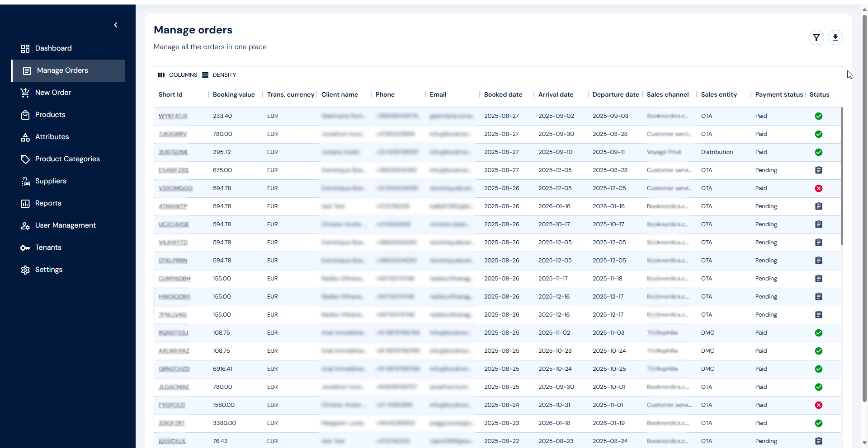Click the red cancelled status icon on 1580.00 order

(x=818, y=405)
